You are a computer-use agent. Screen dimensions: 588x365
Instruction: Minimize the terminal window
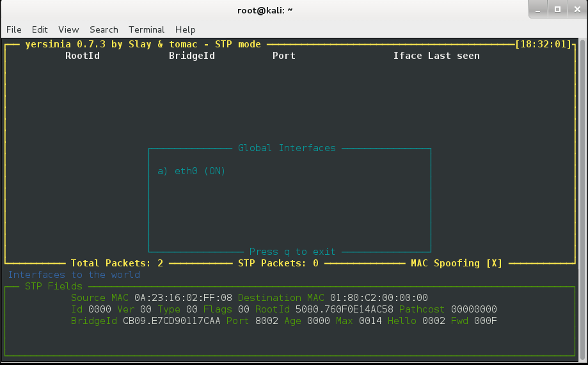pyautogui.click(x=540, y=10)
